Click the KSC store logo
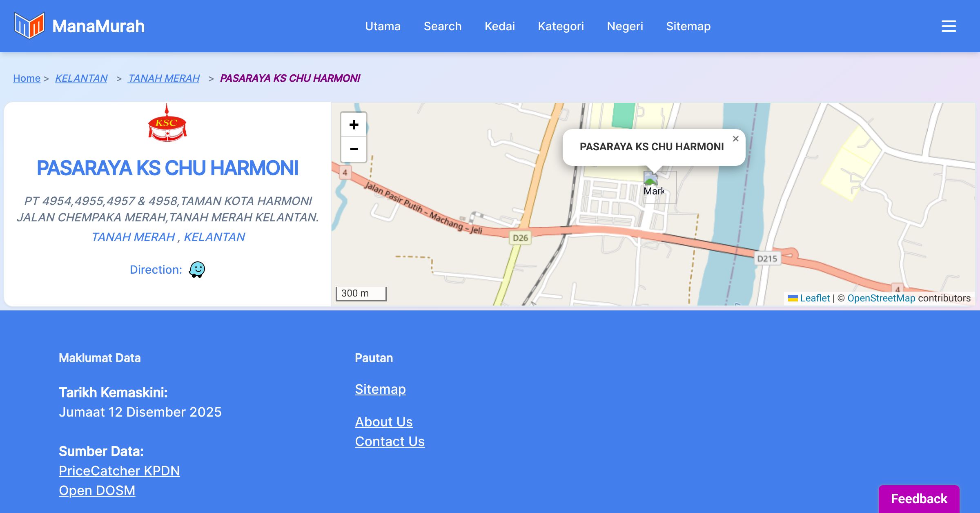The height and width of the screenshot is (513, 980). [167, 124]
